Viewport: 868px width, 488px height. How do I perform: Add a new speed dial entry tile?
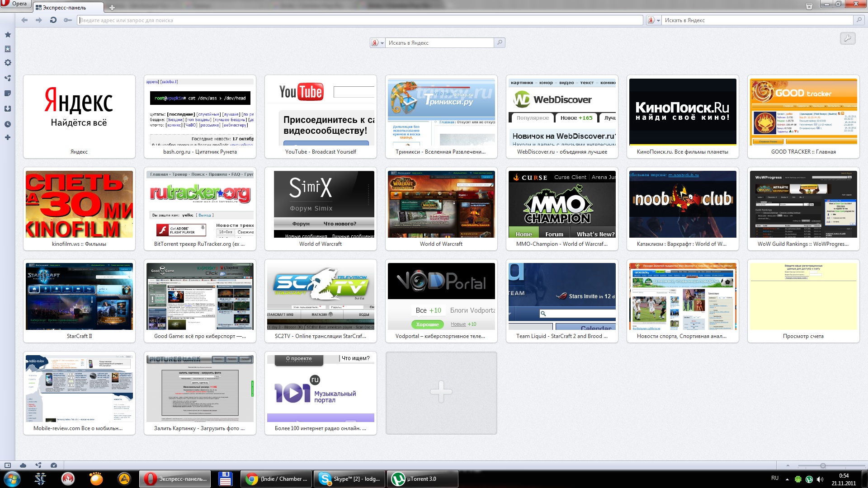[x=441, y=393]
